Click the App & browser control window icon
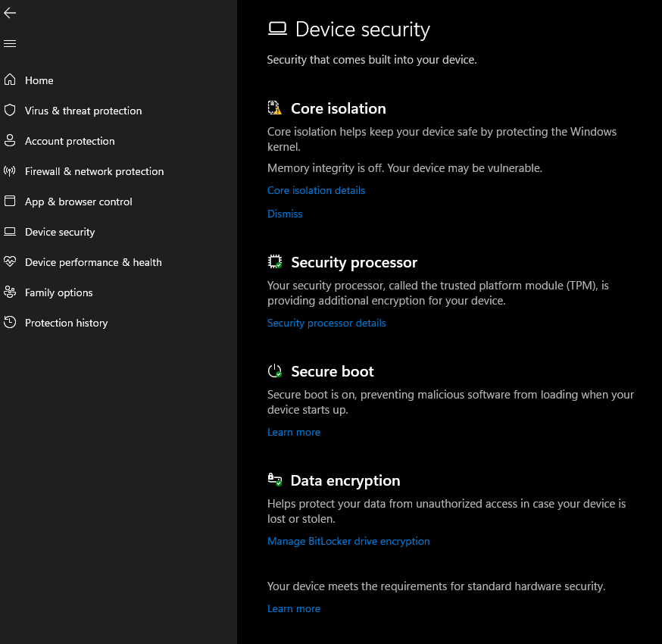The width and height of the screenshot is (662, 644). pos(10,201)
